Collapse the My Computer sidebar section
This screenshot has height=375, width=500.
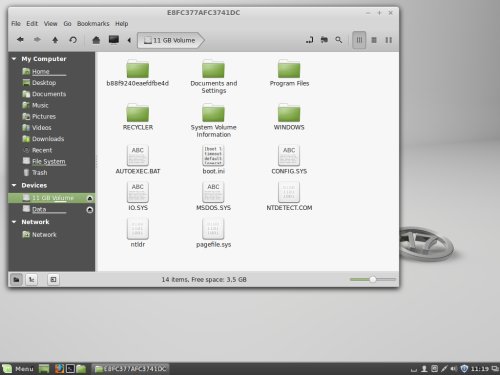tap(14, 59)
